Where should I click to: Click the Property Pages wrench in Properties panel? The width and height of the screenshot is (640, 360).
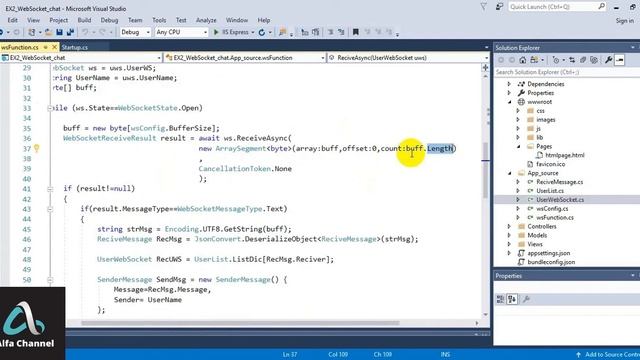point(526,299)
